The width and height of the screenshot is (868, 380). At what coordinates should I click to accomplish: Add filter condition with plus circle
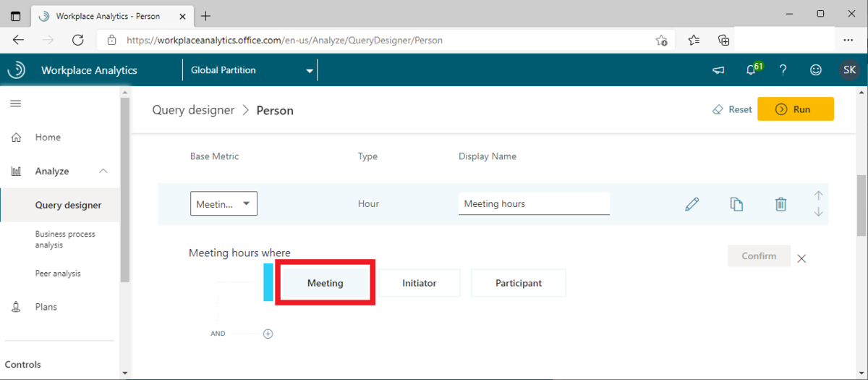tap(268, 334)
